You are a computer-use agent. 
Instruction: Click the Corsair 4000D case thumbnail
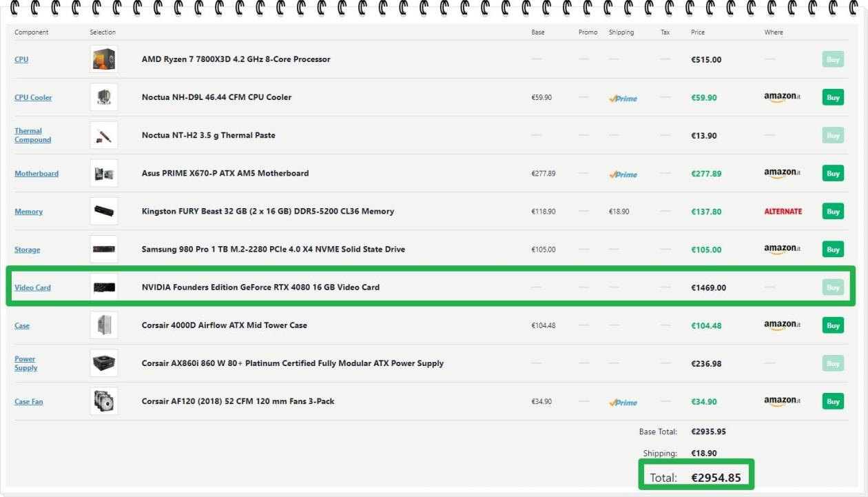(x=104, y=325)
